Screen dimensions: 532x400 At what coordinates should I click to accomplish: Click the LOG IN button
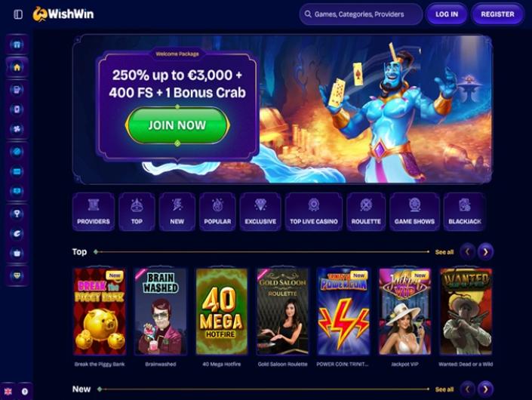(447, 14)
